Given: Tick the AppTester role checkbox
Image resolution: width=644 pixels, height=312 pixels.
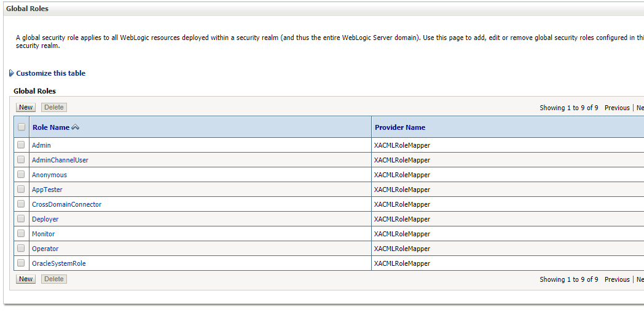Looking at the screenshot, I should [x=21, y=189].
